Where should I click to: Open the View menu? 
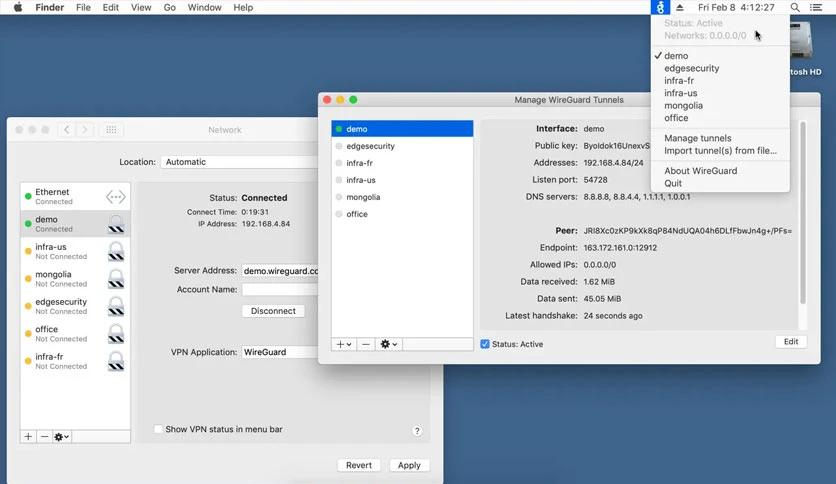click(x=141, y=7)
